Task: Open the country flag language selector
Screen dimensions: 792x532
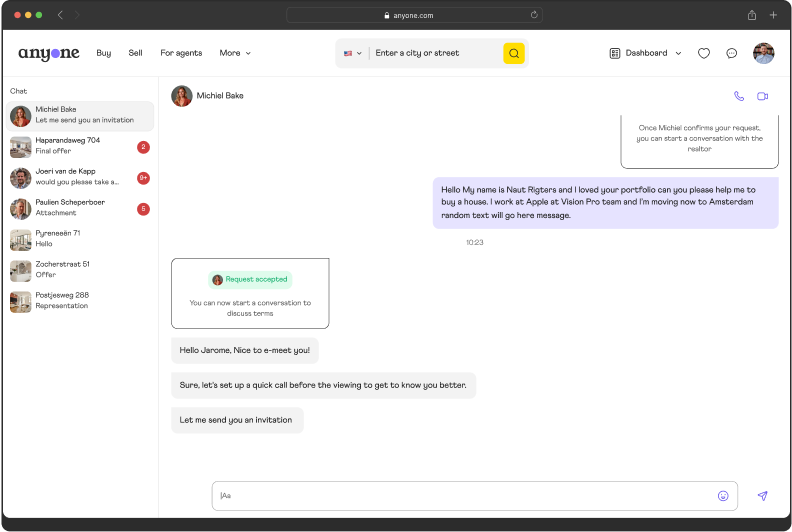Action: tap(352, 53)
